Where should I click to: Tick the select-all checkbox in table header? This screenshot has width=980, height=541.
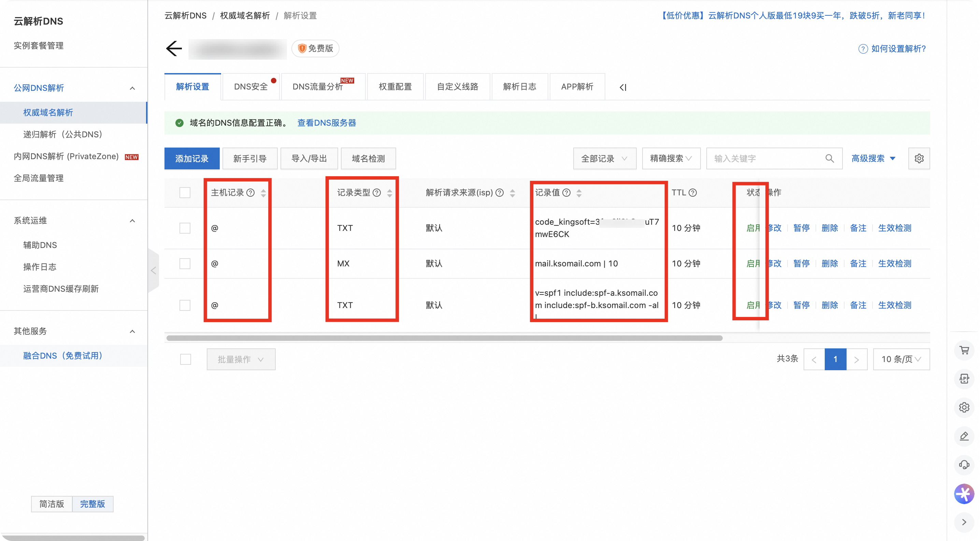(185, 193)
